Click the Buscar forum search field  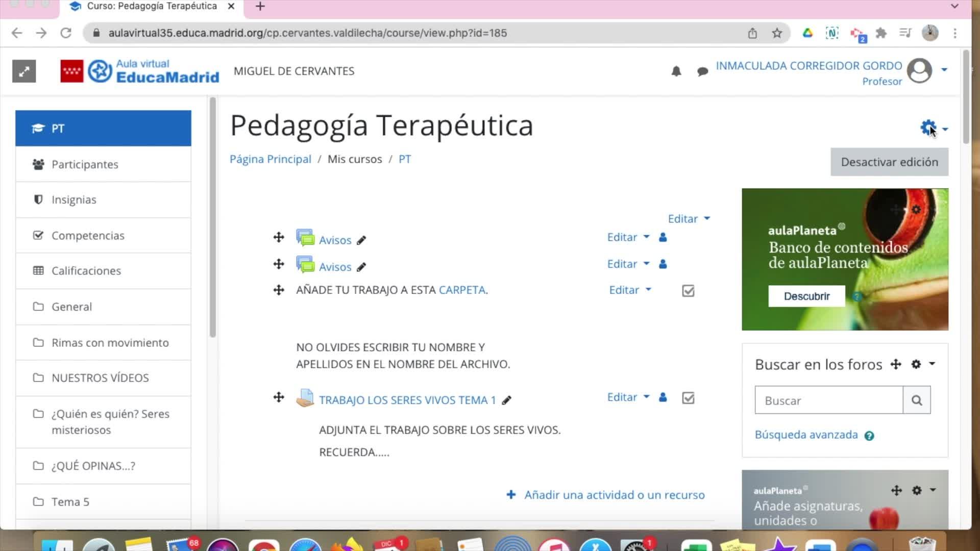coord(828,400)
